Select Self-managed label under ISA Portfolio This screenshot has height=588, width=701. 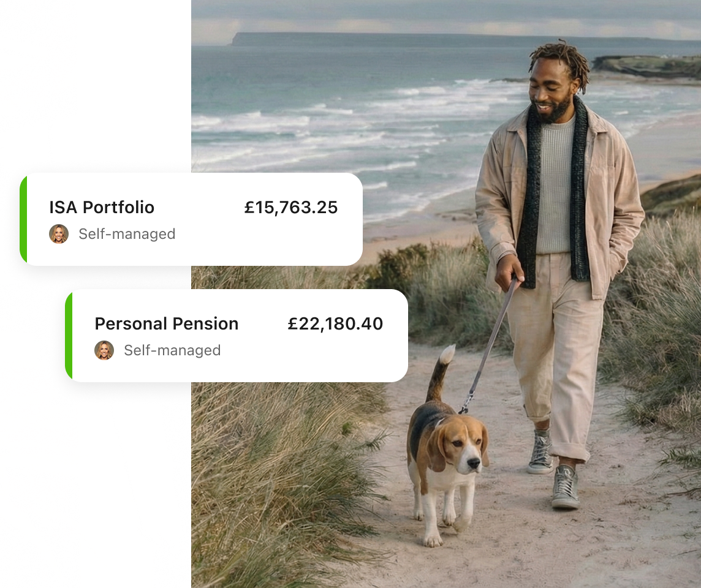coord(127,234)
